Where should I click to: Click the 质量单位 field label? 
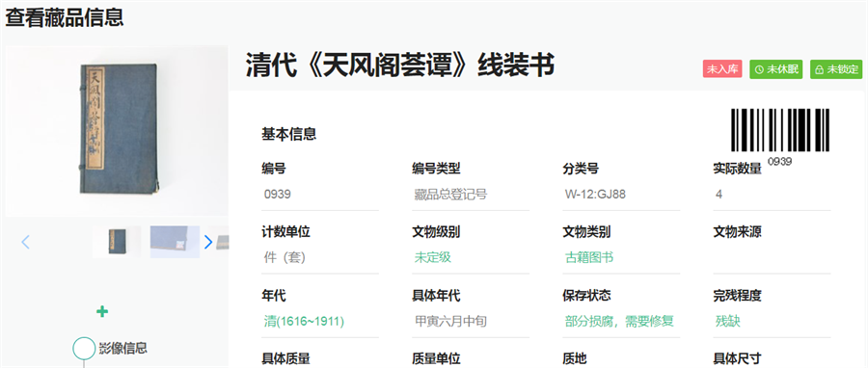point(436,358)
